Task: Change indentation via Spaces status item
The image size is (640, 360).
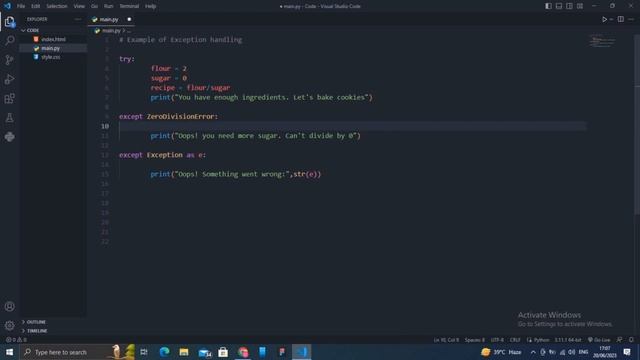Action: pos(474,340)
